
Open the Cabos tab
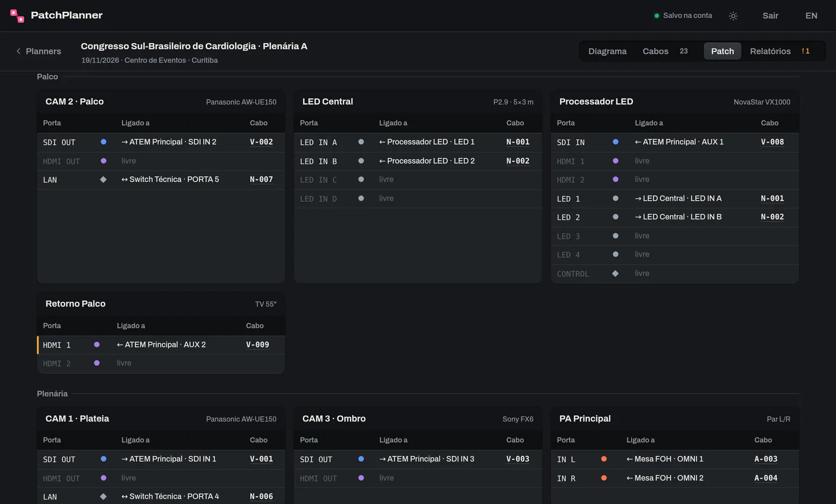pos(665,51)
